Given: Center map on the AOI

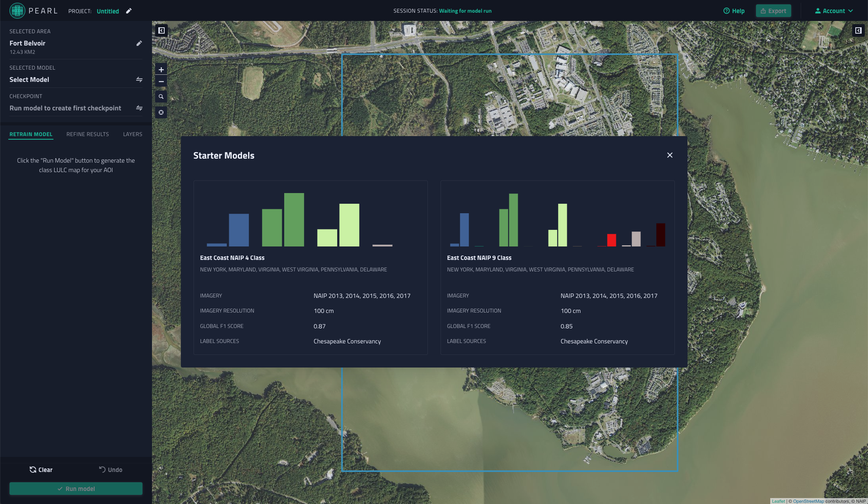Looking at the screenshot, I should pos(161,112).
